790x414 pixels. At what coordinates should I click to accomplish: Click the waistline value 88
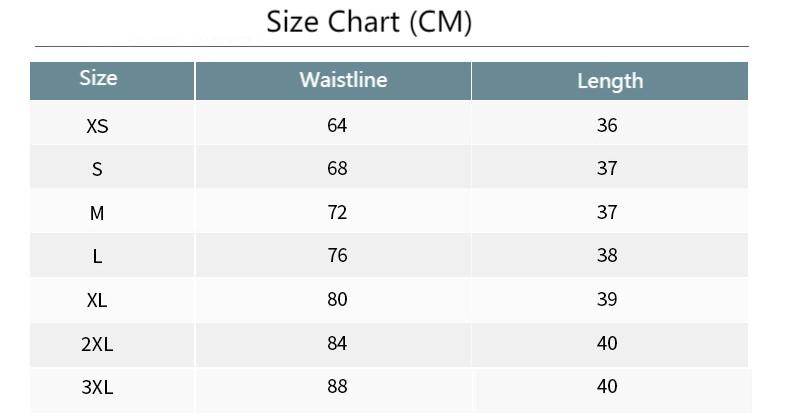coord(337,386)
